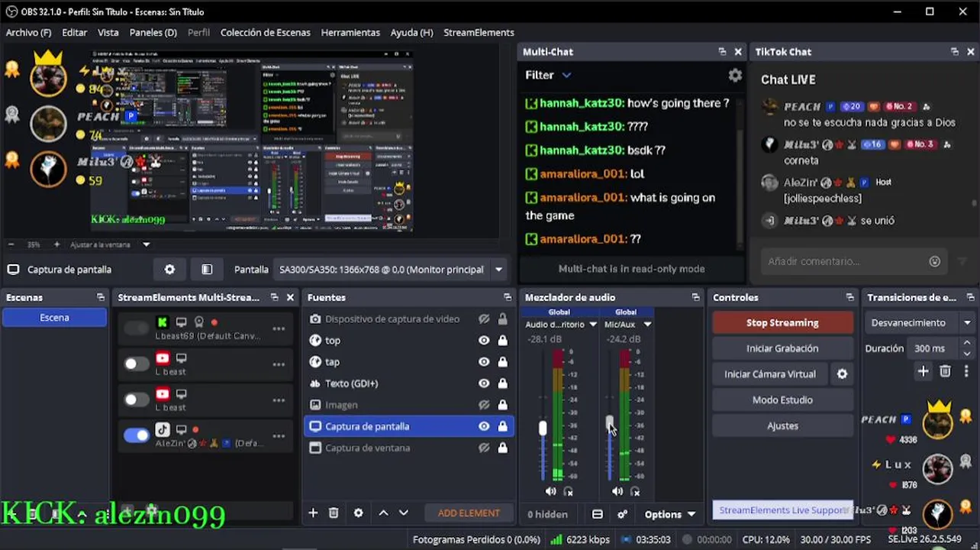
Task: Mute Mic/Aux speaker icon
Action: (617, 491)
